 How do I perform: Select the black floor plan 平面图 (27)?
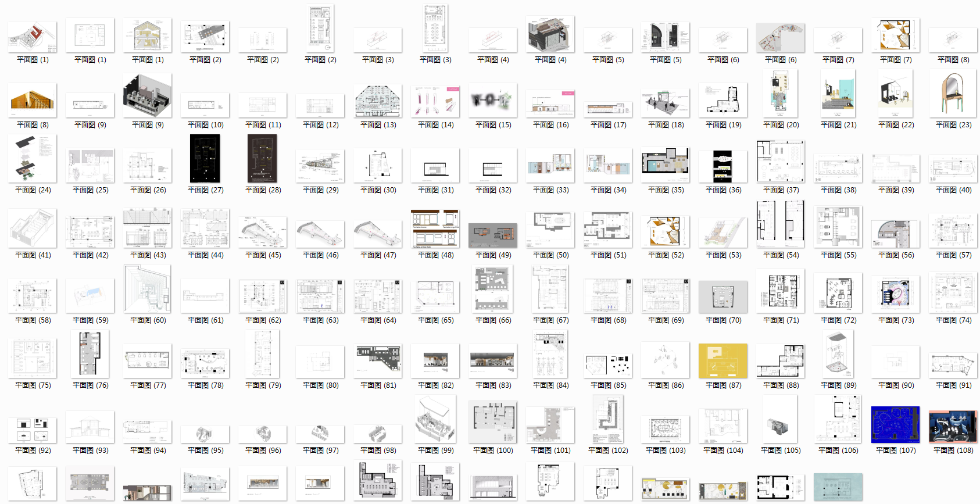(x=205, y=159)
